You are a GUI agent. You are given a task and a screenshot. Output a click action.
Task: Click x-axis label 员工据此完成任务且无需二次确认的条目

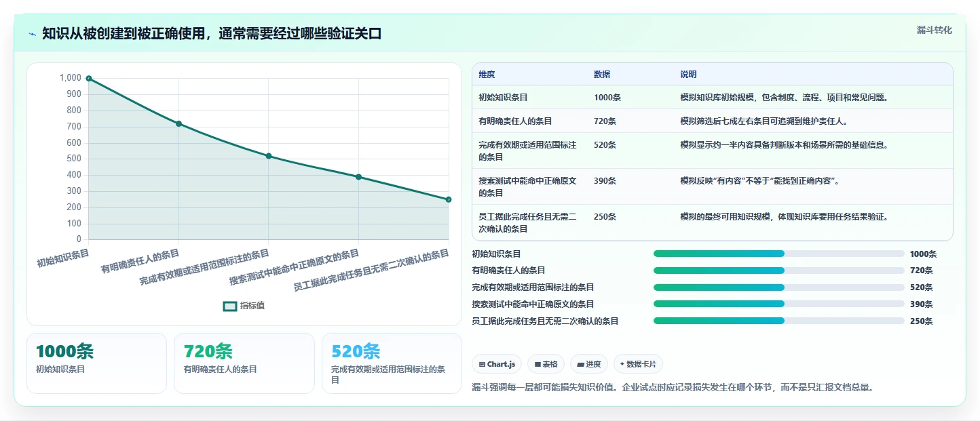[x=371, y=270]
